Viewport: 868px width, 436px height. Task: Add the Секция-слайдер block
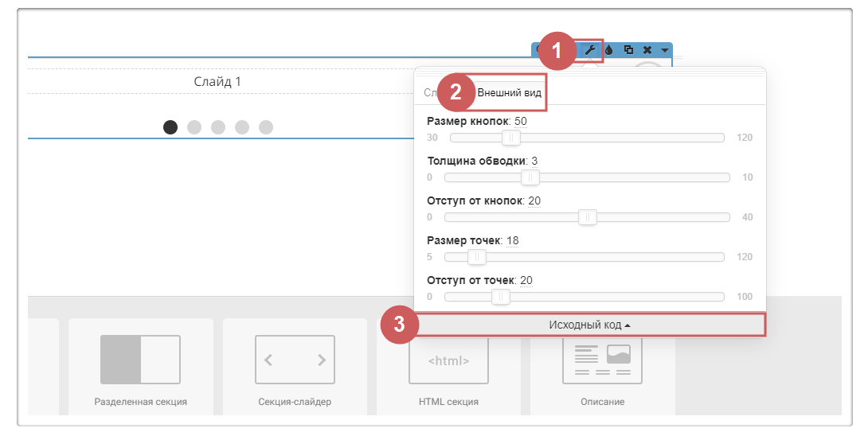pyautogui.click(x=295, y=366)
